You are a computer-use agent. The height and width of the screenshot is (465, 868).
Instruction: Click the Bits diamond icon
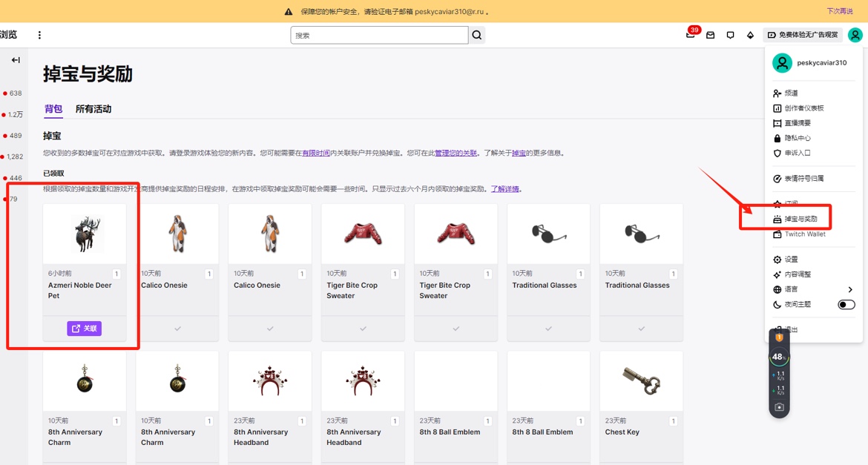click(750, 35)
